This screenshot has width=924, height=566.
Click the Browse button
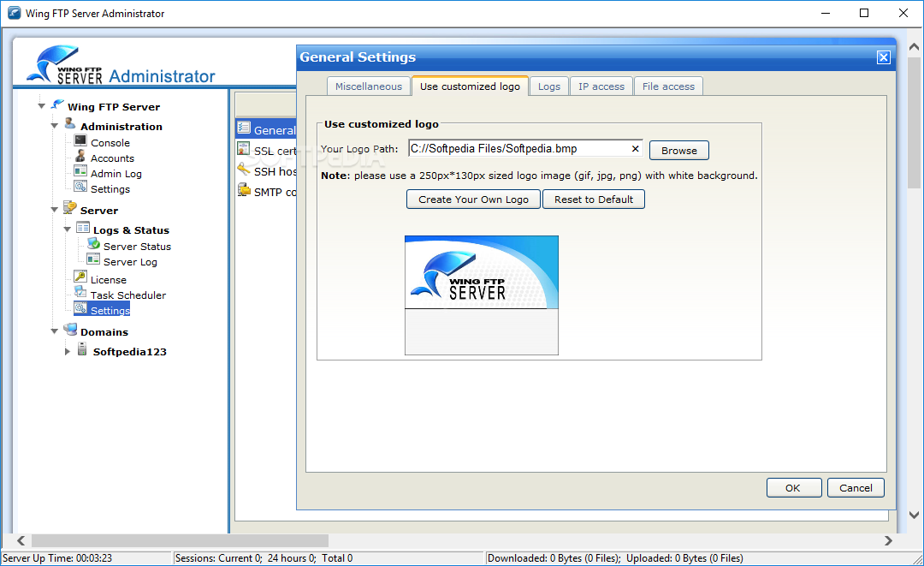678,151
